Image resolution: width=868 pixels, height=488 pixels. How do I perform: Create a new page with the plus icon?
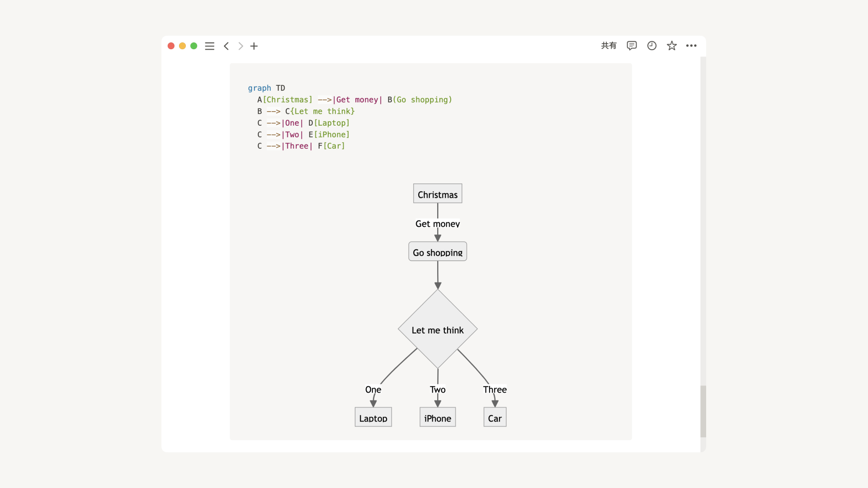(x=254, y=46)
